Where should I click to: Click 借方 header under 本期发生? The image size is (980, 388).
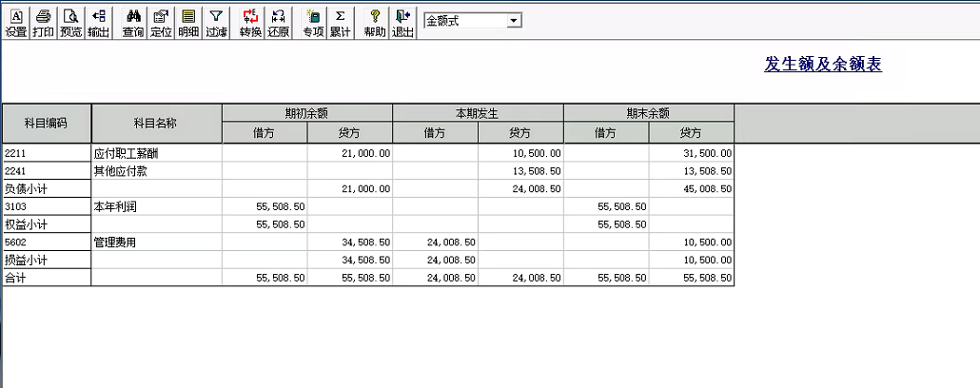(x=435, y=133)
